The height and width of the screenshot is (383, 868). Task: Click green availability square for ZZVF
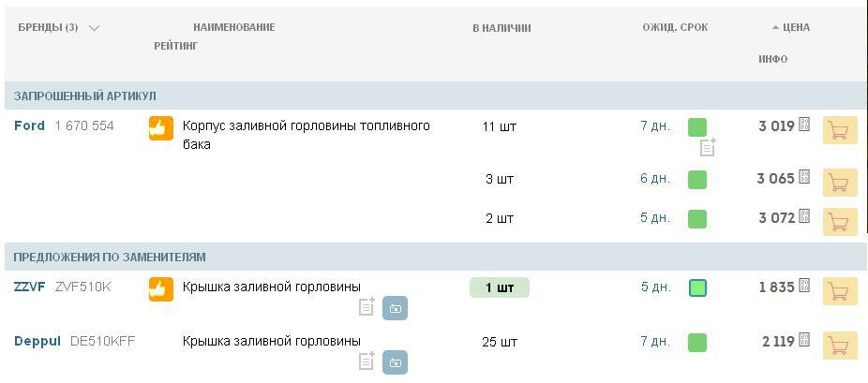tap(697, 287)
